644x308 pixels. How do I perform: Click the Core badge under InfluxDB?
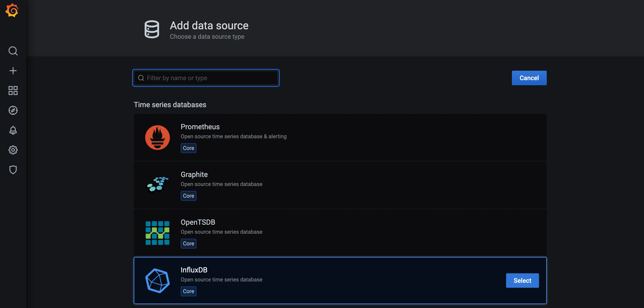click(x=189, y=291)
